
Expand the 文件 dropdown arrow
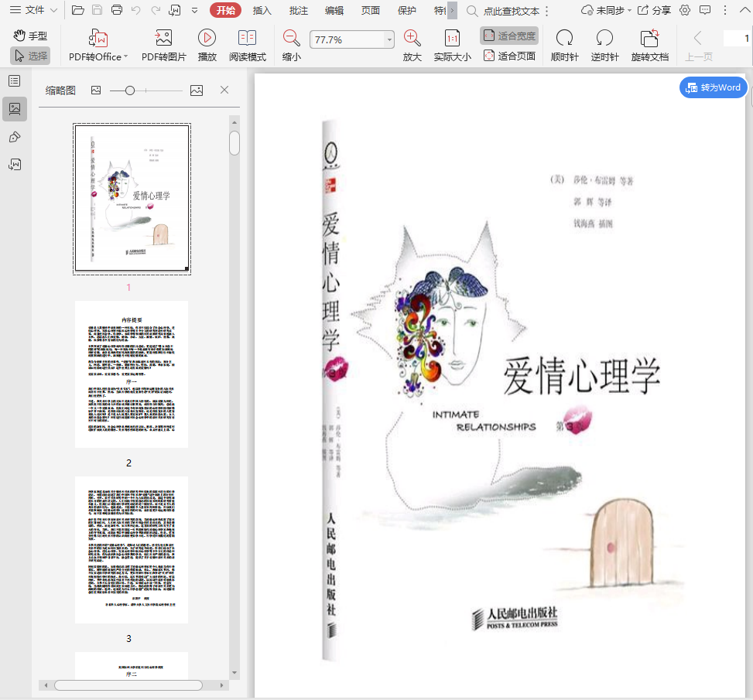[54, 10]
